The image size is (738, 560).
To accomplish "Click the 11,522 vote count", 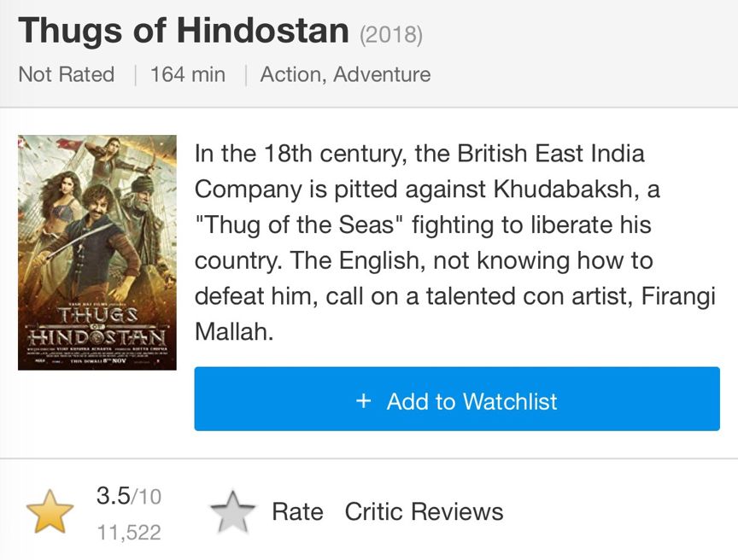I will [x=128, y=533].
